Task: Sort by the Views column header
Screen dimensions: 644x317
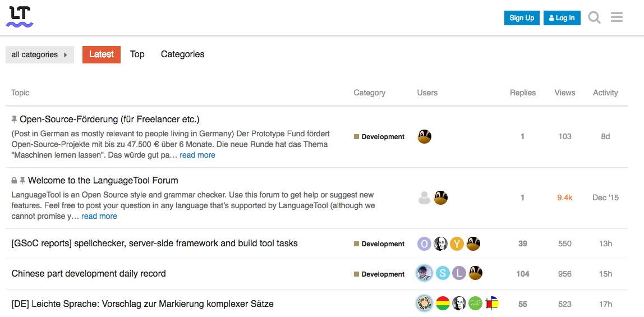Action: click(x=565, y=93)
